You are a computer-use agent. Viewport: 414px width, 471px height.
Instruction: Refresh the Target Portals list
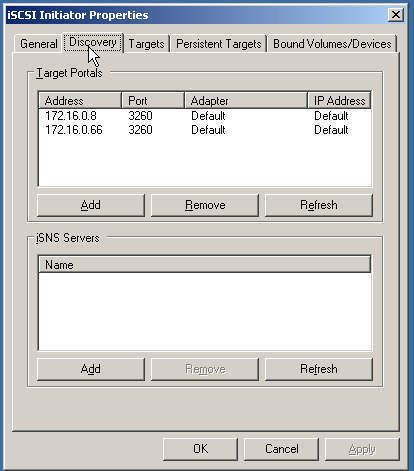click(x=319, y=205)
